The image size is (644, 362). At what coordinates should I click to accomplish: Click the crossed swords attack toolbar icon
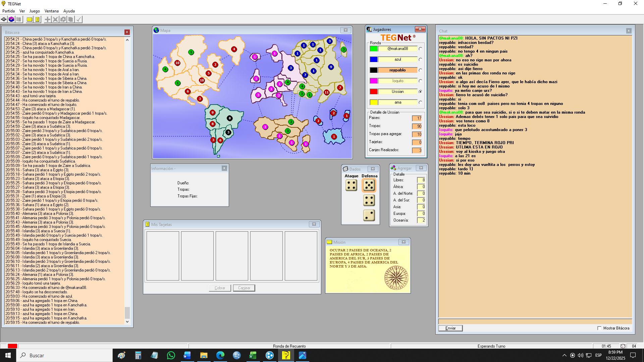tap(55, 19)
